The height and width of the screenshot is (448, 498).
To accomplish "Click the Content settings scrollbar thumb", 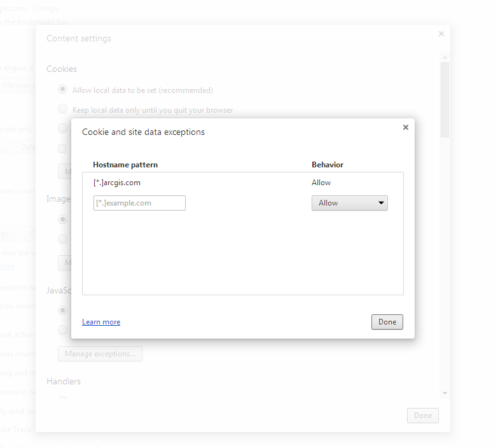I will tap(445, 99).
